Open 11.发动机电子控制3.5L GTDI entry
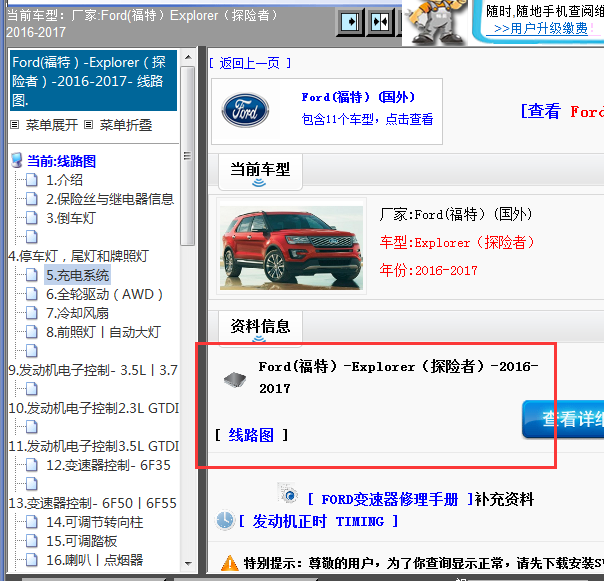Screen dimensions: 604x581 point(94,446)
